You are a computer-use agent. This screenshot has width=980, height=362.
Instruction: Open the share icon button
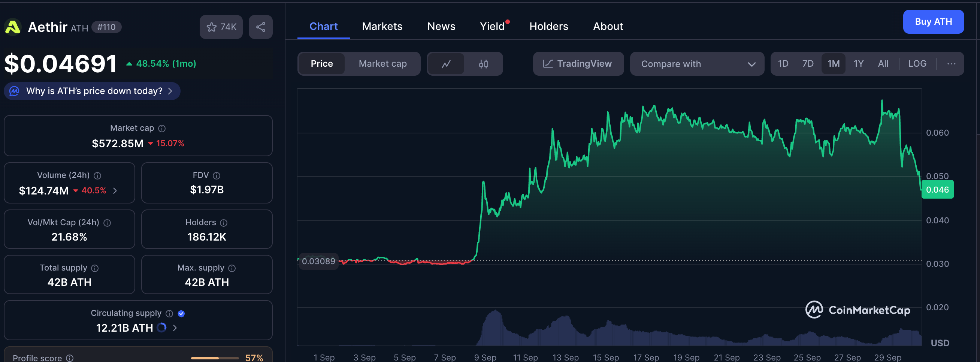point(261,27)
